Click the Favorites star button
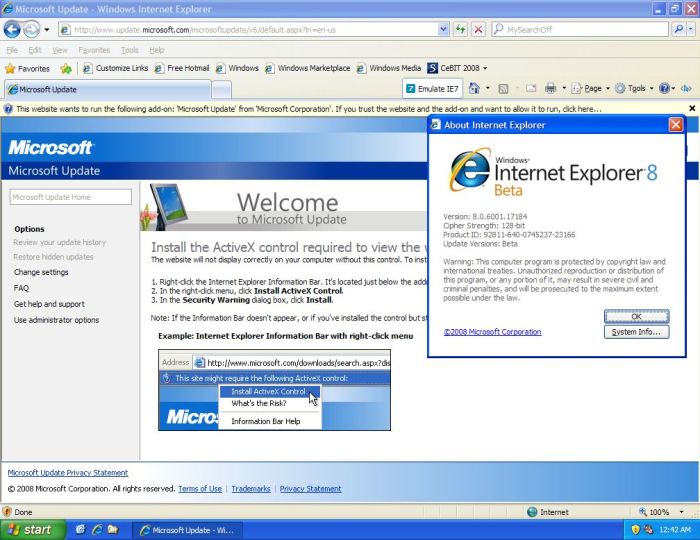 point(28,68)
